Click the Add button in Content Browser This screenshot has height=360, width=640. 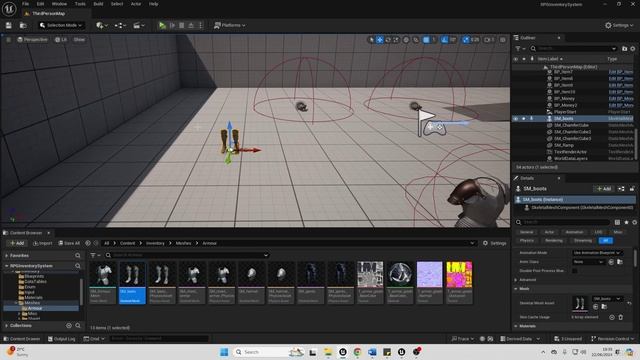pyautogui.click(x=17, y=243)
